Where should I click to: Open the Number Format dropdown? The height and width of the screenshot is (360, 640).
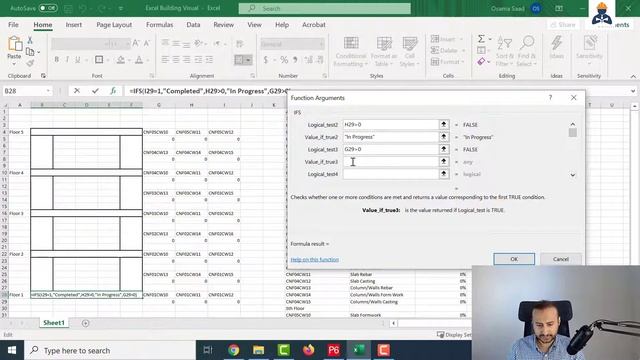[x=322, y=44]
